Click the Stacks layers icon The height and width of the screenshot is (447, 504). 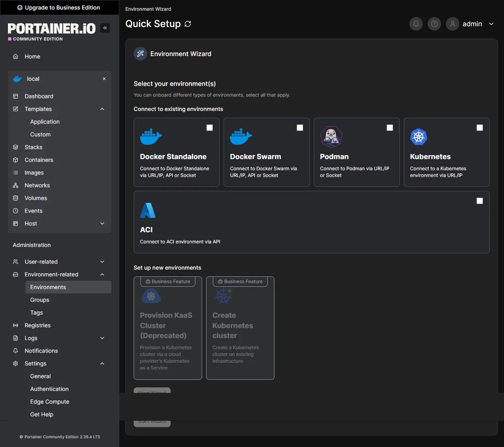click(x=16, y=147)
